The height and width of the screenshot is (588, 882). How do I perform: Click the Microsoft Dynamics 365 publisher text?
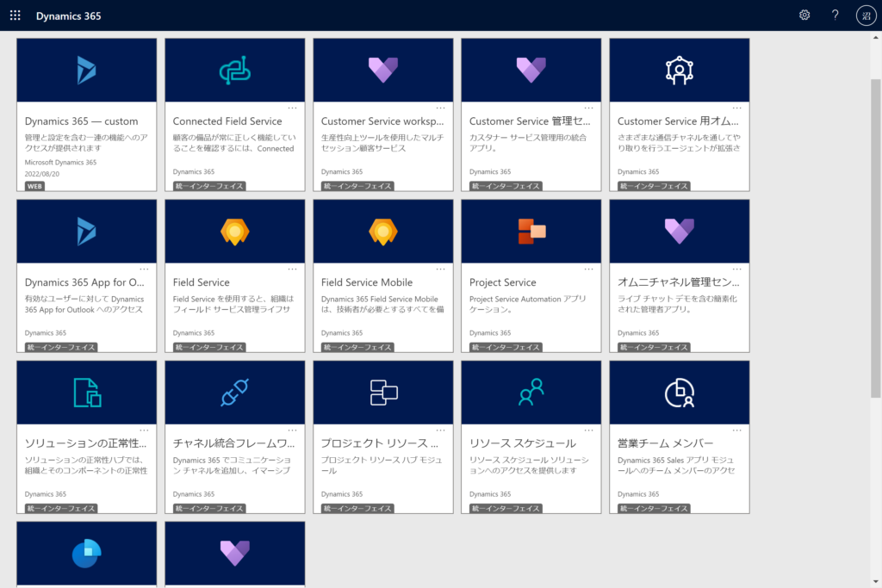click(60, 162)
